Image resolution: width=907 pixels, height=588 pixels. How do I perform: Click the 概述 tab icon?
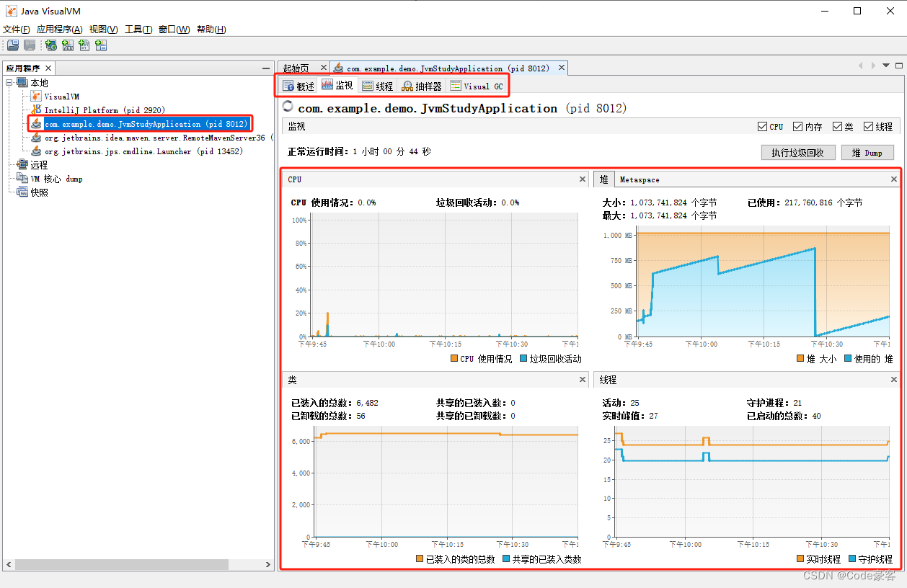click(288, 86)
